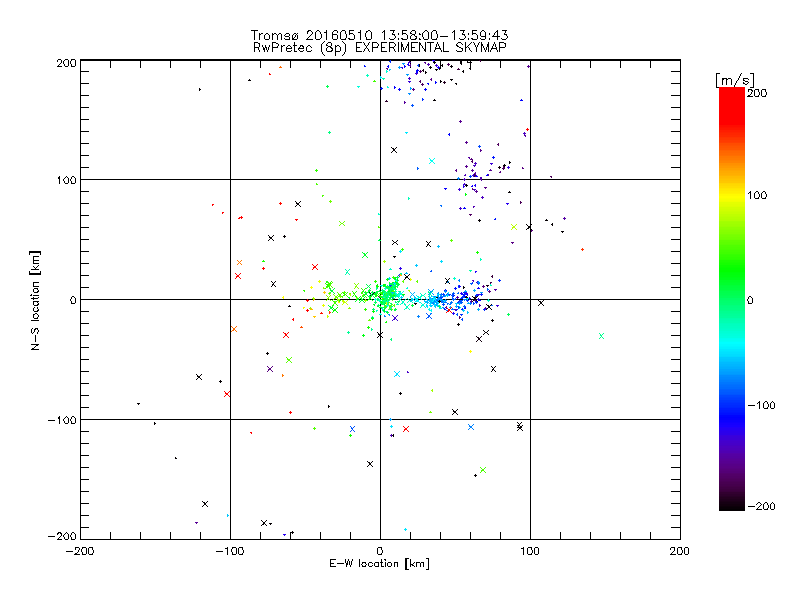Click the 'E-W location [km]' axis label

coord(379,563)
